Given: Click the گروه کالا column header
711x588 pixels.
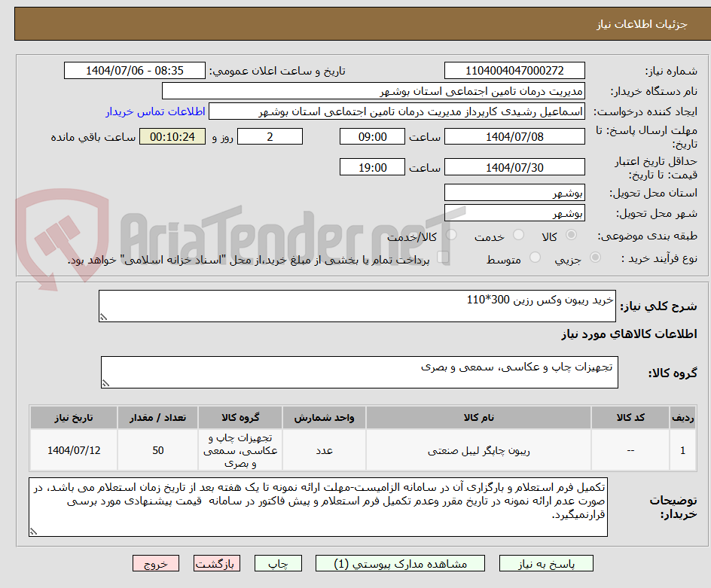Looking at the screenshot, I should [x=240, y=418].
